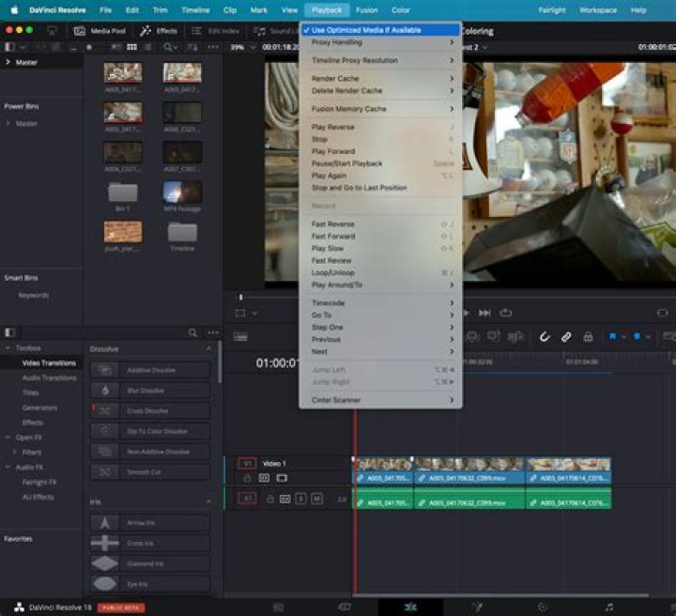Expand the Filters tree under Open FX
The height and width of the screenshot is (616, 676).
click(13, 452)
